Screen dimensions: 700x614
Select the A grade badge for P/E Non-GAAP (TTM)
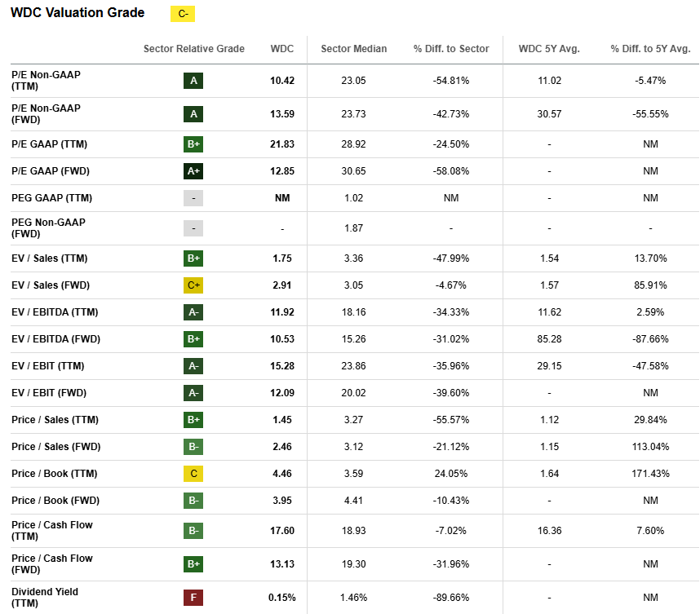coord(193,80)
